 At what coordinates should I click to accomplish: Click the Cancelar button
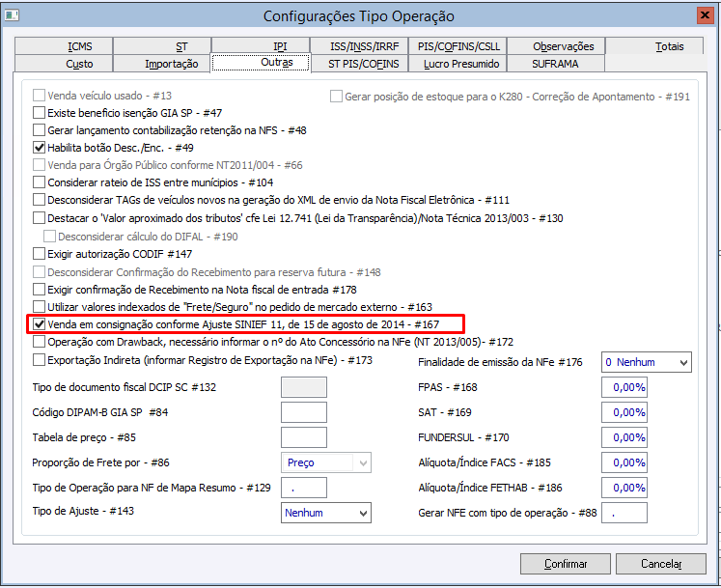(x=661, y=564)
